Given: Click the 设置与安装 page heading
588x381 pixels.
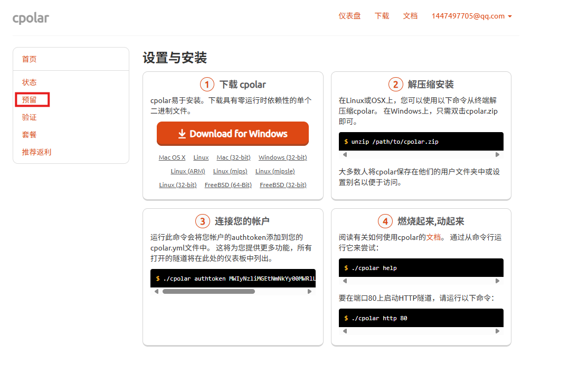Looking at the screenshot, I should tap(175, 58).
